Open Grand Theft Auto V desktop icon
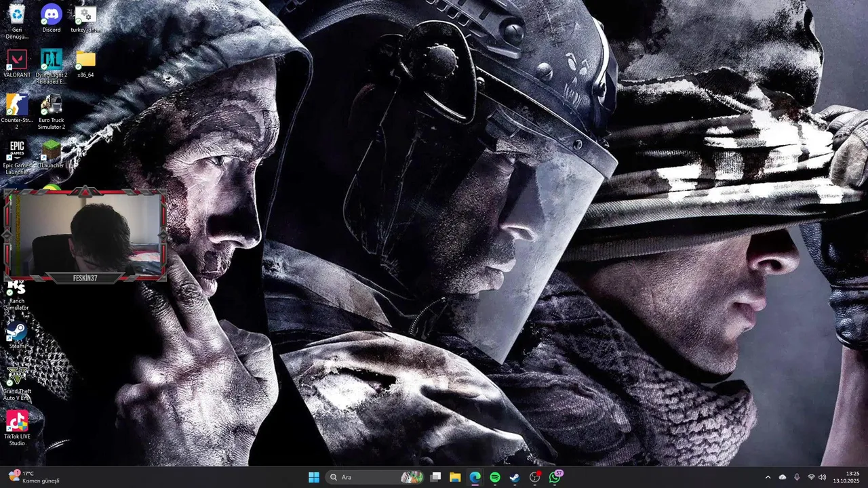The image size is (868, 488). pyautogui.click(x=17, y=383)
